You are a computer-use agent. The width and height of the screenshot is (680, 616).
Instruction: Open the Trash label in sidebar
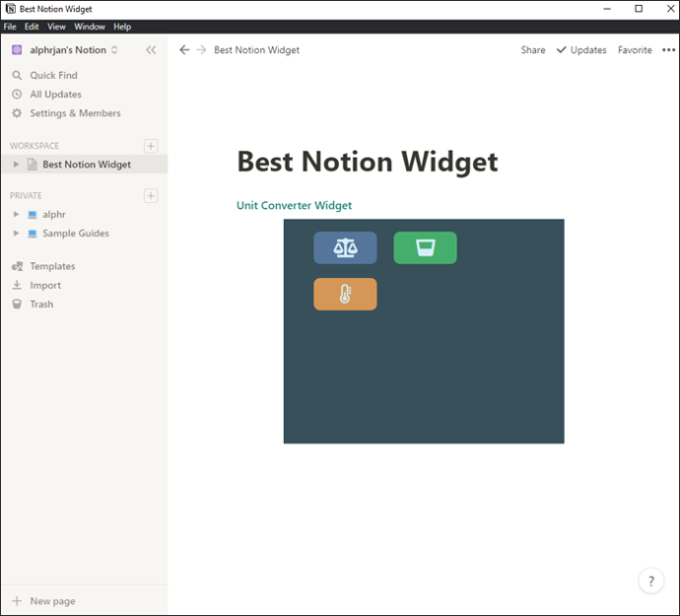(x=41, y=305)
